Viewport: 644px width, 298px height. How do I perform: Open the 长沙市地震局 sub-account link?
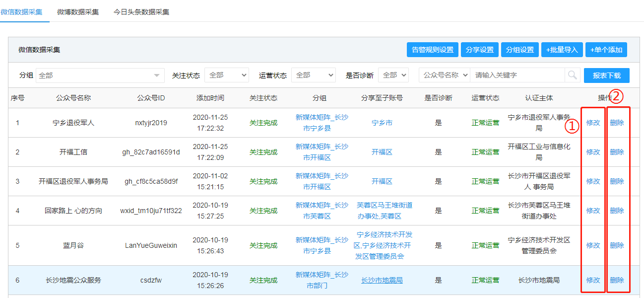click(382, 281)
